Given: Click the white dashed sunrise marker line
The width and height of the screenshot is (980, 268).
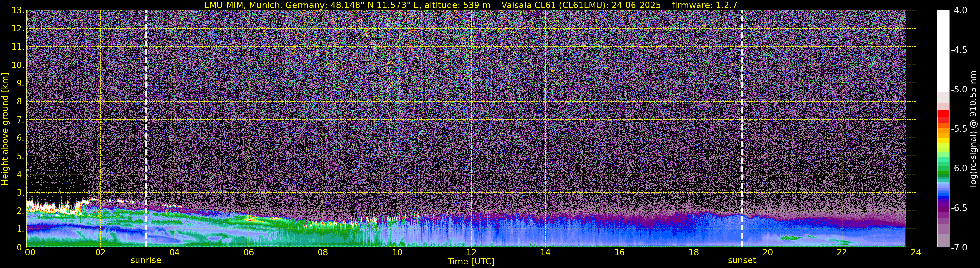Looking at the screenshot, I should (146, 128).
